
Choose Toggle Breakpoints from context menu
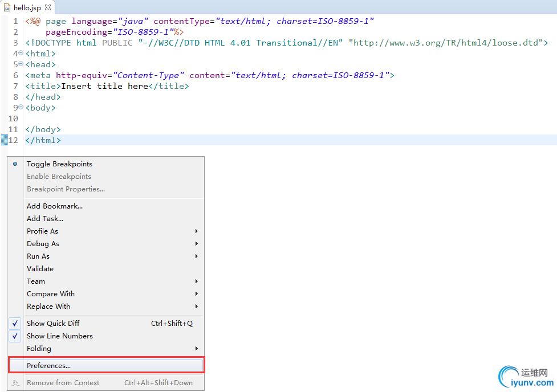[x=106, y=164]
